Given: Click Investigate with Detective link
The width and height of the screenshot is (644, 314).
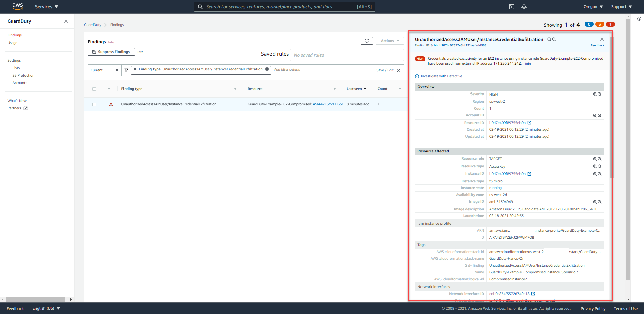Looking at the screenshot, I should coord(441,76).
